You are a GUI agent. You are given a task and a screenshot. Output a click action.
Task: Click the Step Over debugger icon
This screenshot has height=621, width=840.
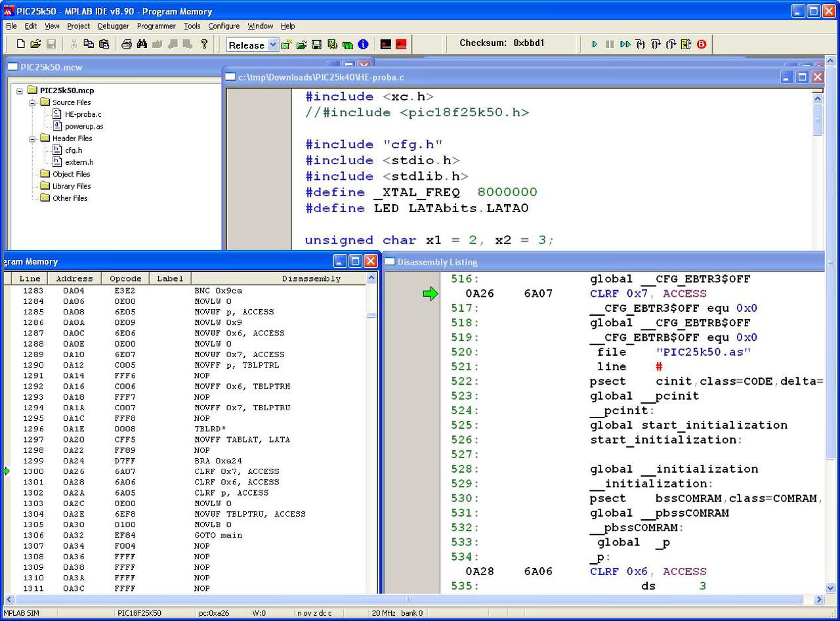656,45
